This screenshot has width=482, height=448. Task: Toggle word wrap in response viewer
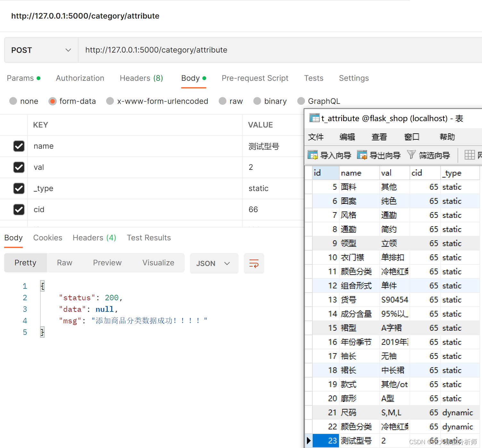point(254,263)
